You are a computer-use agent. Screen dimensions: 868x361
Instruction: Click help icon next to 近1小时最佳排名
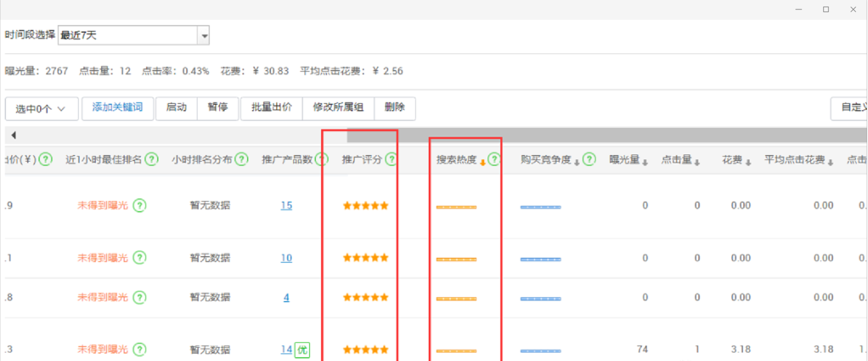[x=152, y=159]
